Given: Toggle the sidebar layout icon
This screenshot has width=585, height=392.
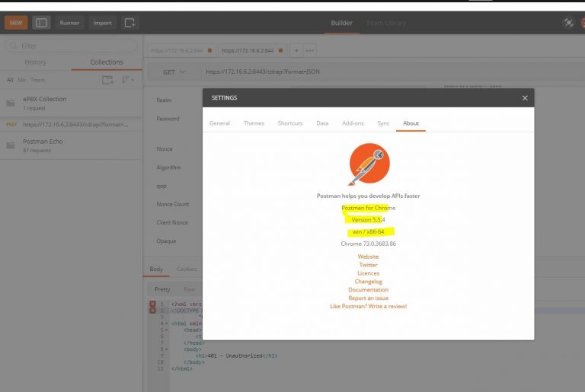Looking at the screenshot, I should pos(41,23).
